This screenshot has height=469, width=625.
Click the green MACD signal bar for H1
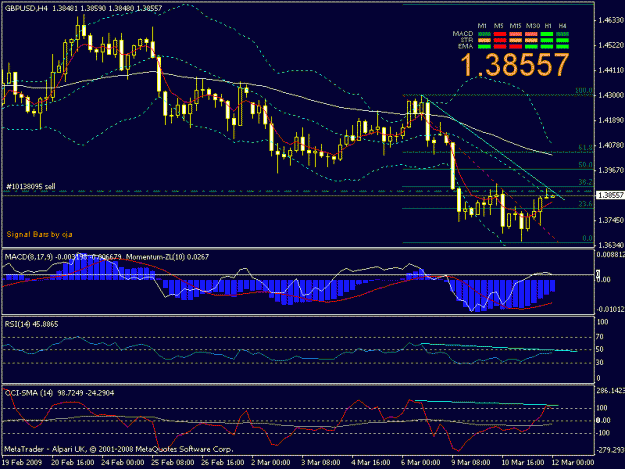point(546,34)
